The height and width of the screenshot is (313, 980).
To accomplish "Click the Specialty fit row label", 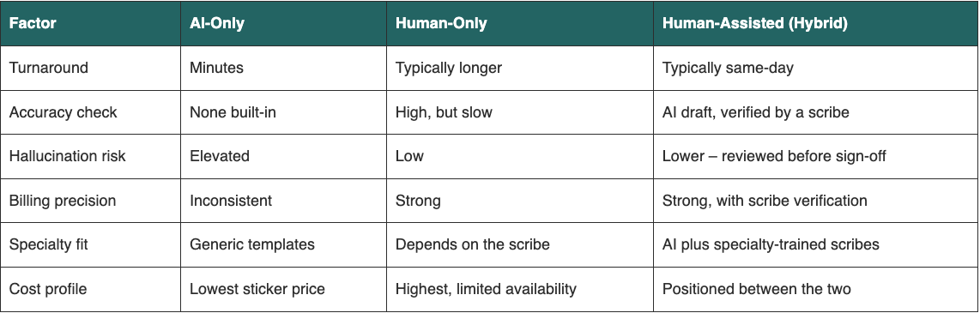I will [x=49, y=244].
